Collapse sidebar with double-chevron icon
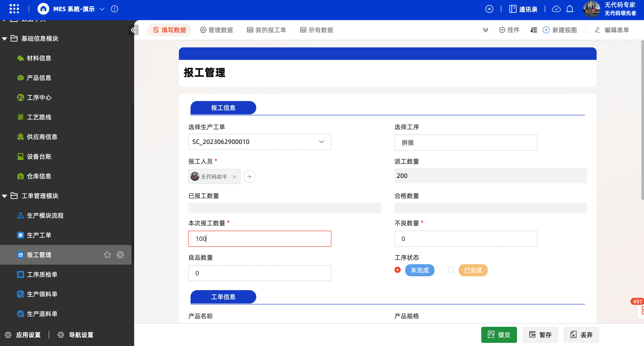This screenshot has width=644, height=346. pyautogui.click(x=133, y=30)
